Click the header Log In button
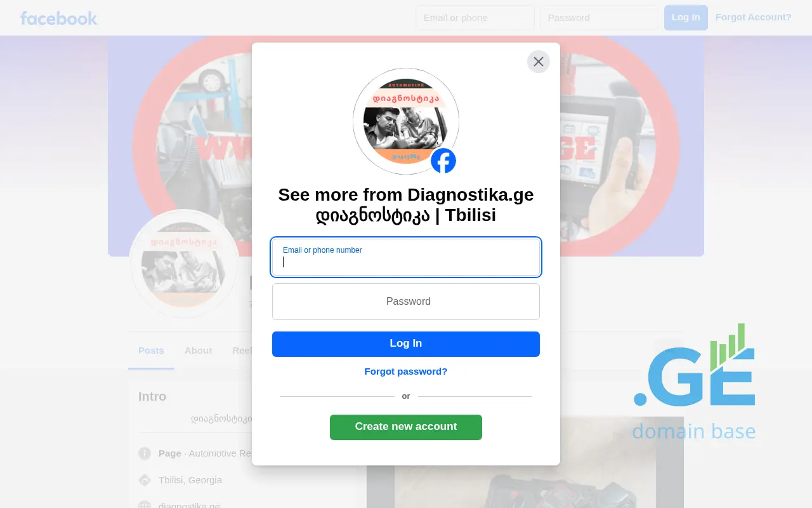This screenshot has width=812, height=508. click(686, 18)
